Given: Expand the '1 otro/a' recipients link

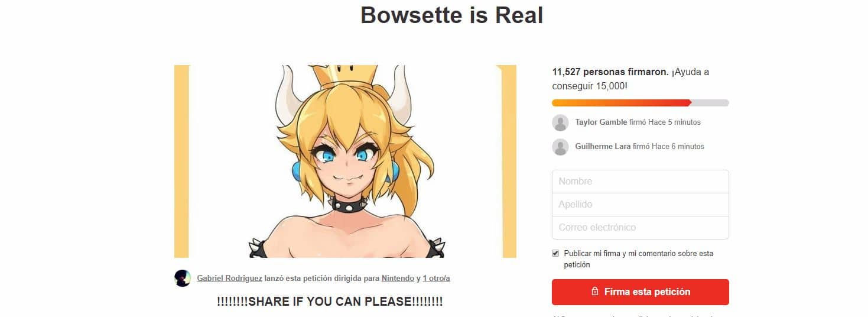Looking at the screenshot, I should [436, 278].
